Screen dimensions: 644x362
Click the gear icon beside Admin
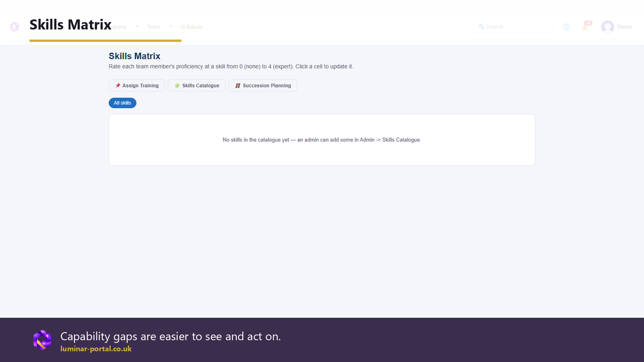[x=183, y=27]
